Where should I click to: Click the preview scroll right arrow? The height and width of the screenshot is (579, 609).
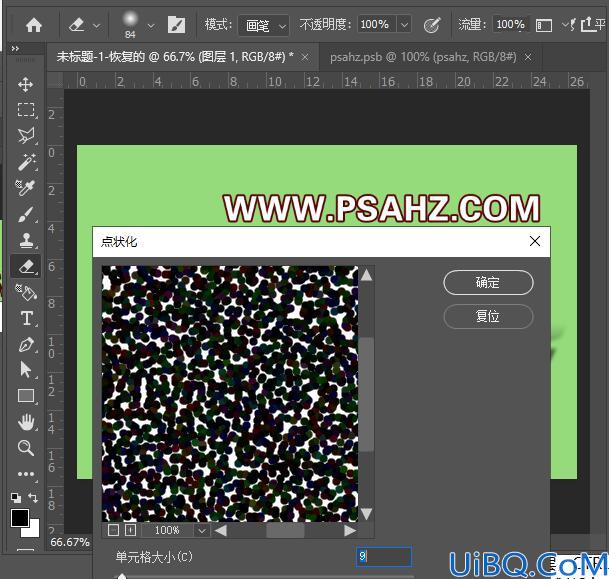tap(350, 530)
